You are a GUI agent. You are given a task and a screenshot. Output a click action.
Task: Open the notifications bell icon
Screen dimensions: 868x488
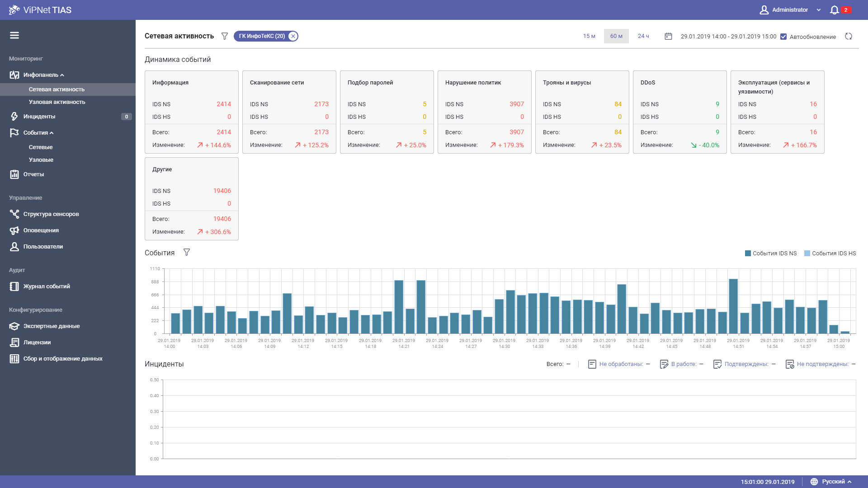[834, 10]
